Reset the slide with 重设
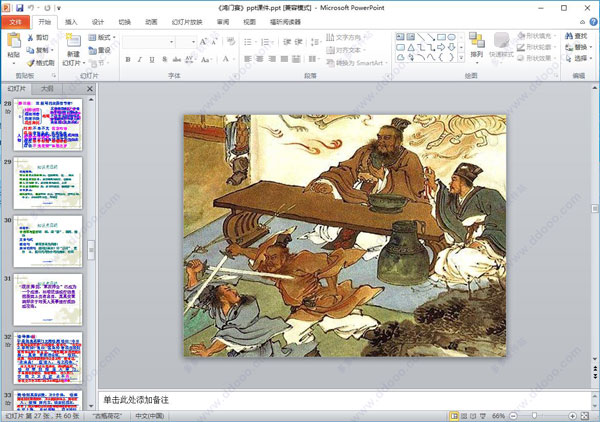 pyautogui.click(x=99, y=50)
